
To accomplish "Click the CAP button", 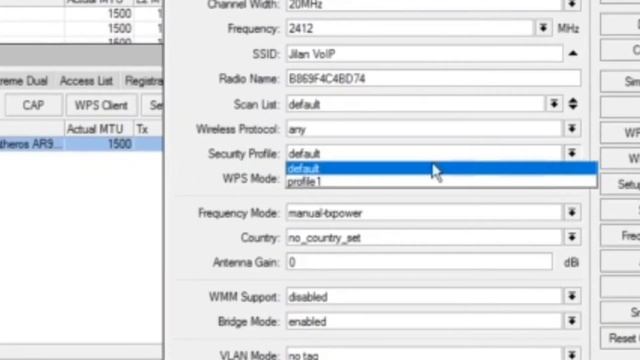I will pos(33,105).
